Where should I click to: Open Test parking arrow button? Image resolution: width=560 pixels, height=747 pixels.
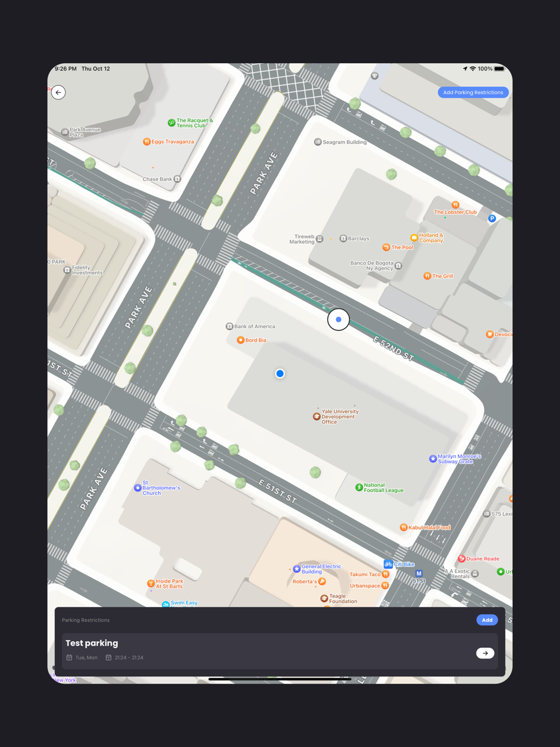[x=485, y=653]
